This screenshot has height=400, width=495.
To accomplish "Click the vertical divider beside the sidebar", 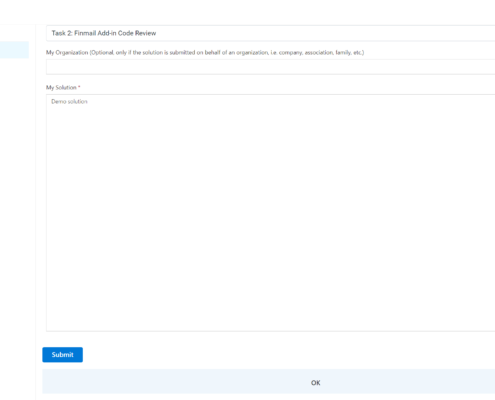I will (x=35, y=212).
